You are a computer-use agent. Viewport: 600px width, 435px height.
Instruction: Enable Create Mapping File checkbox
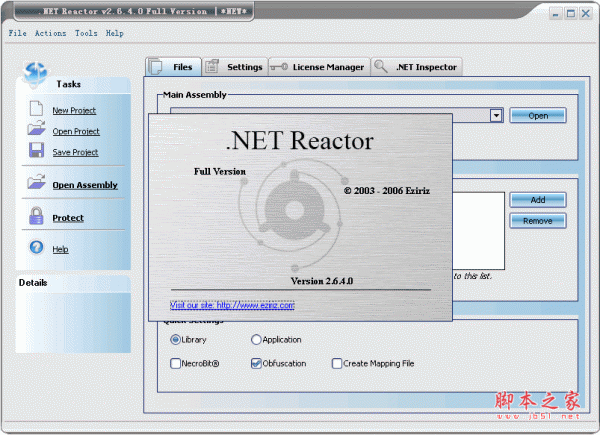[x=337, y=363]
